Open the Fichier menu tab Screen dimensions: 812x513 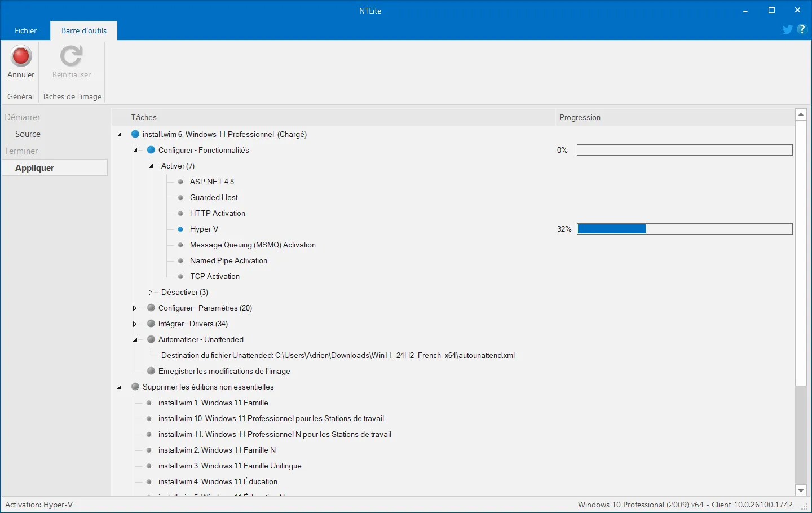pyautogui.click(x=25, y=30)
